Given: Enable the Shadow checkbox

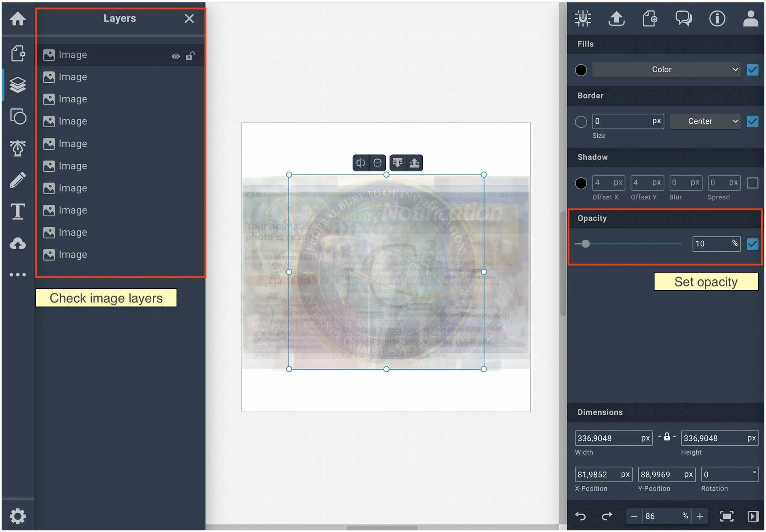Looking at the screenshot, I should [752, 183].
